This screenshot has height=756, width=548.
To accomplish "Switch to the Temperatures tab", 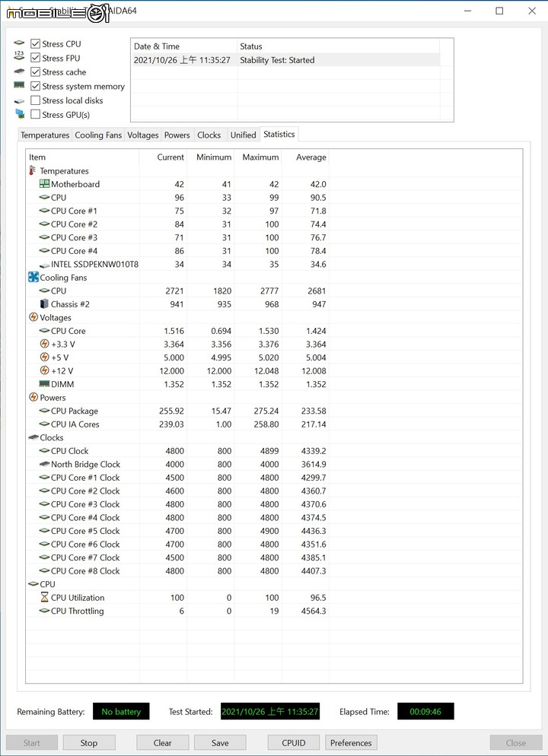I will [45, 135].
